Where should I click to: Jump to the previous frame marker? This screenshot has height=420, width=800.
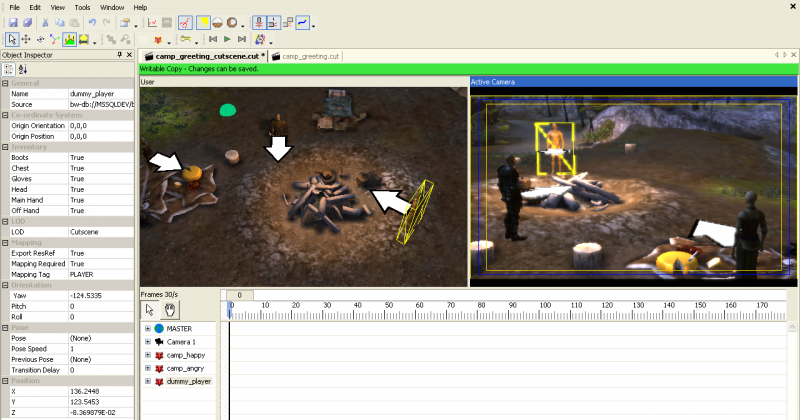click(213, 39)
